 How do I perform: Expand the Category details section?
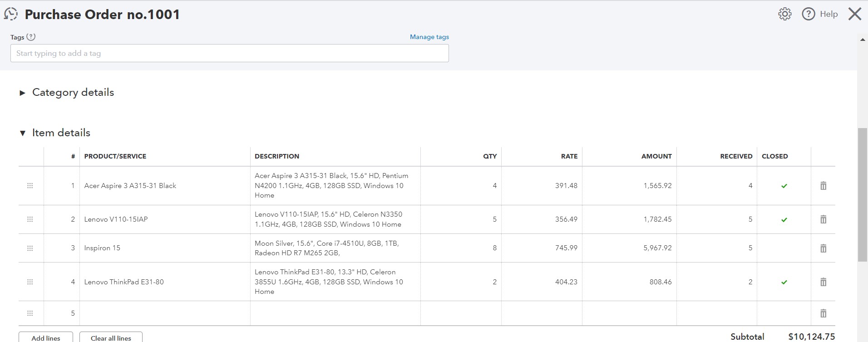pos(22,93)
